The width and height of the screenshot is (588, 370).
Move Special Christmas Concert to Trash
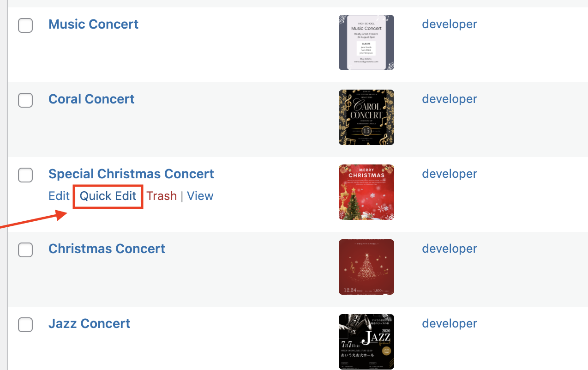[162, 196]
